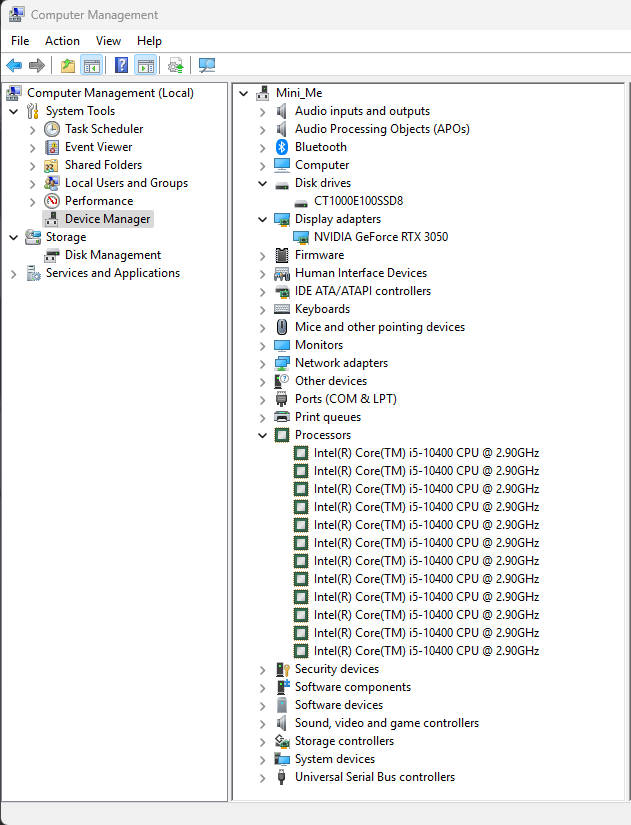Click Scan for hardware changes monitor icon
This screenshot has height=825, width=631.
(x=207, y=66)
